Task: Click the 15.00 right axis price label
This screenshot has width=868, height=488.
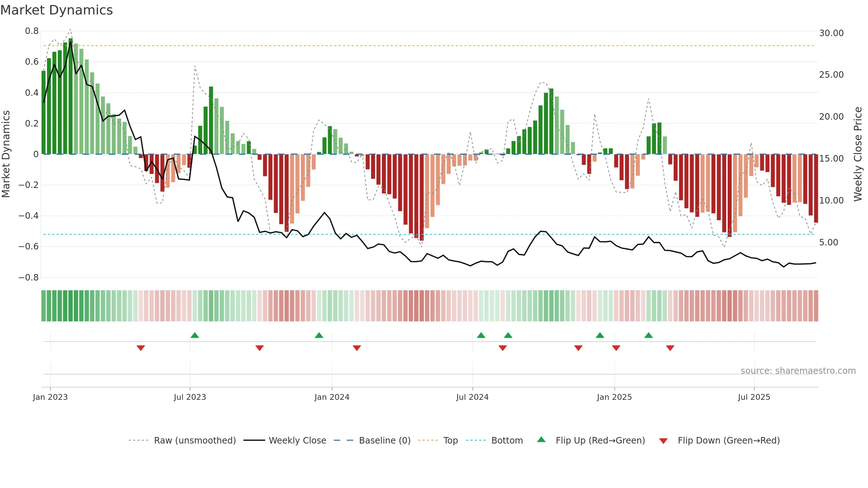Action: coord(831,158)
